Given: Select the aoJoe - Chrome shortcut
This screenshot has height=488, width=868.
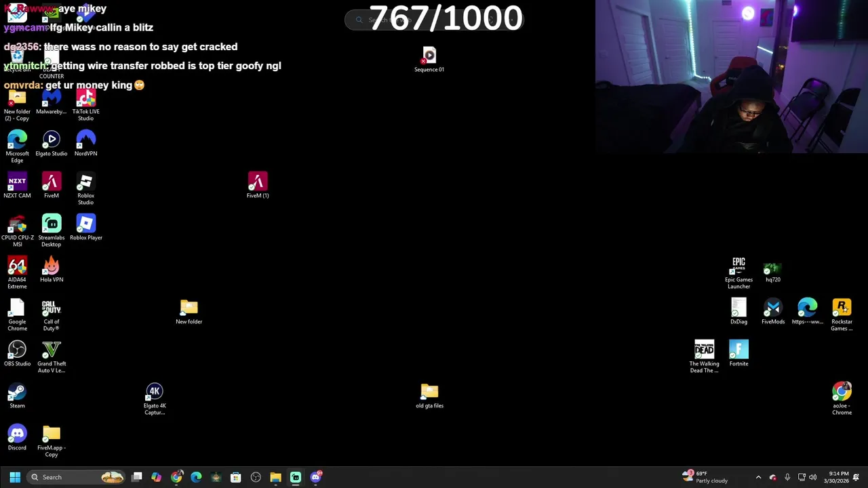Looking at the screenshot, I should tap(842, 399).
